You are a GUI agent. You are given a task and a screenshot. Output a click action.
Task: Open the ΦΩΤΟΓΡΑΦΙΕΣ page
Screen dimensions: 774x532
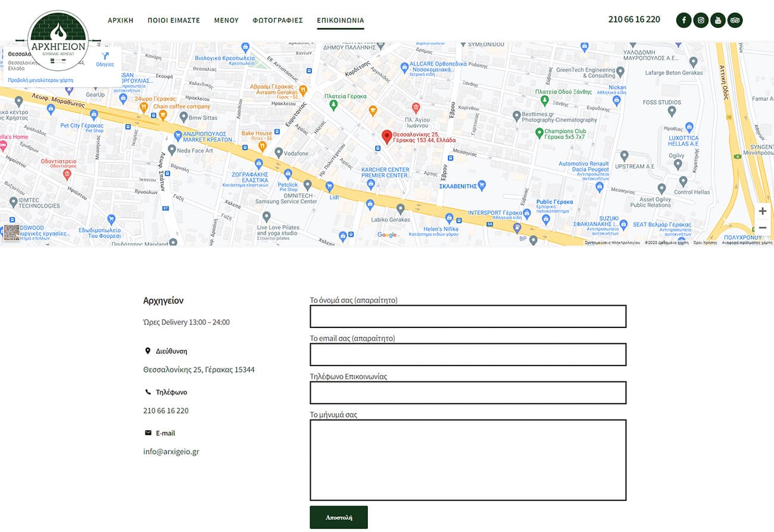tap(277, 20)
